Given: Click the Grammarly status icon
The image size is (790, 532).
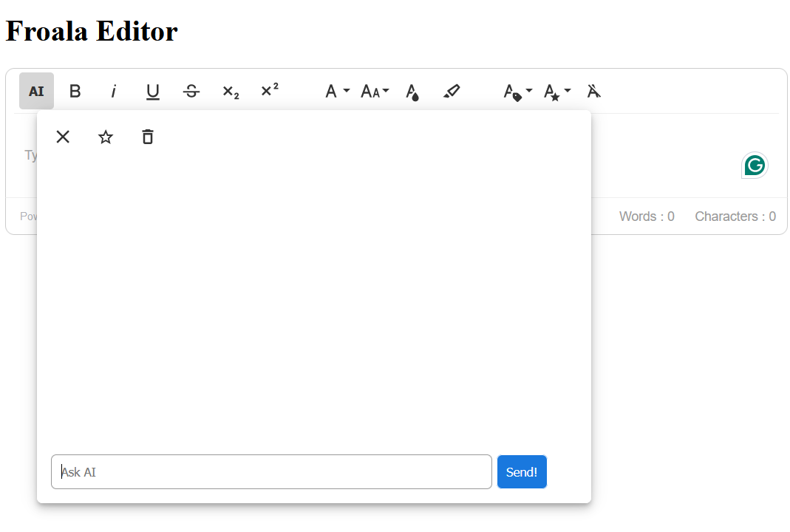Looking at the screenshot, I should pos(754,165).
